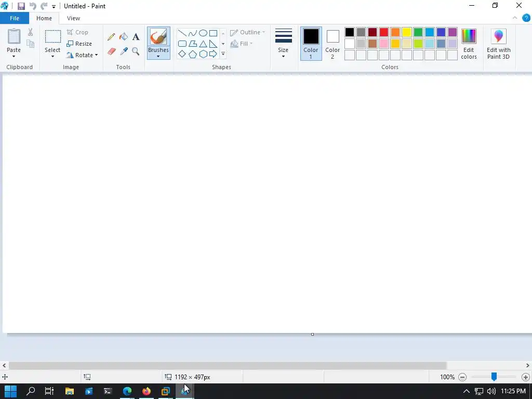Viewport: 532px width, 399px height.
Task: Click the Redo arrow in title bar
Action: 44,6
